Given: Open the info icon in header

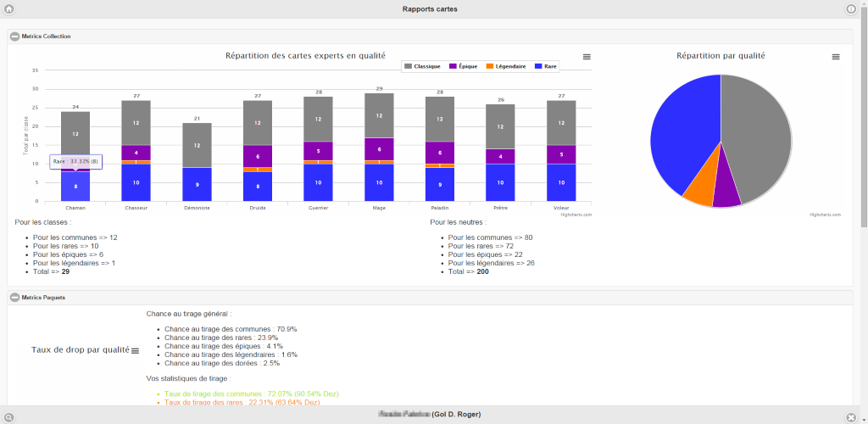Looking at the screenshot, I should (851, 8).
